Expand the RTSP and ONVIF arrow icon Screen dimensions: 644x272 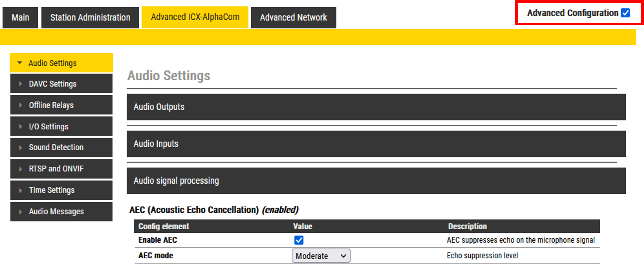[21, 169]
